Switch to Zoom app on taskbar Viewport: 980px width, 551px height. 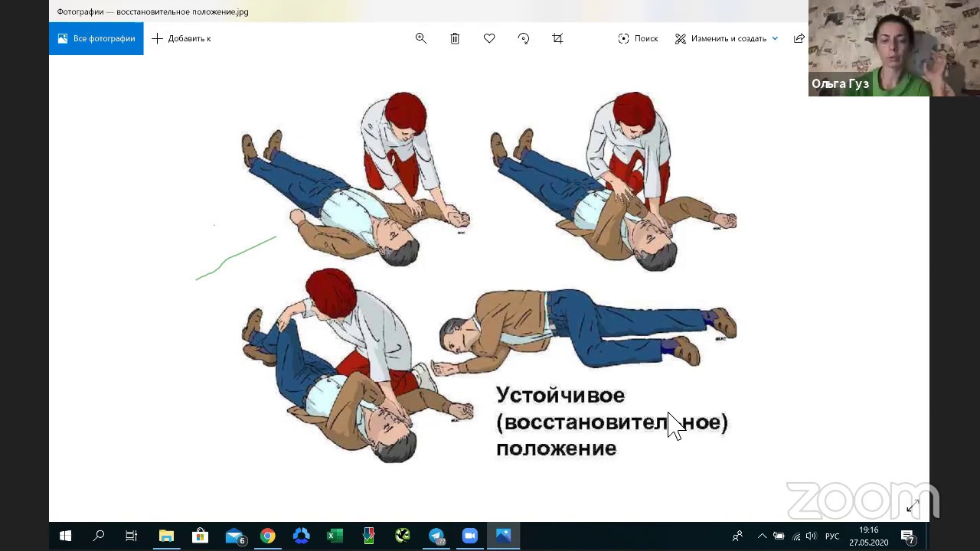[469, 536]
